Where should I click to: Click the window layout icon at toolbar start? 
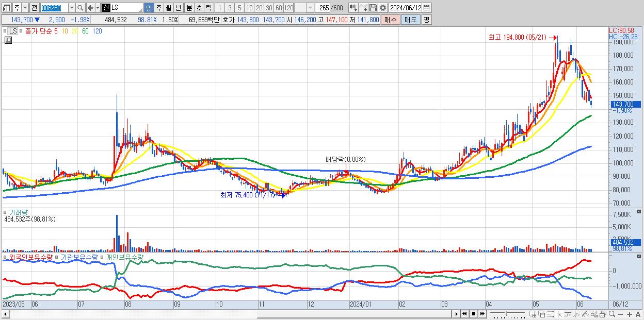[7, 8]
